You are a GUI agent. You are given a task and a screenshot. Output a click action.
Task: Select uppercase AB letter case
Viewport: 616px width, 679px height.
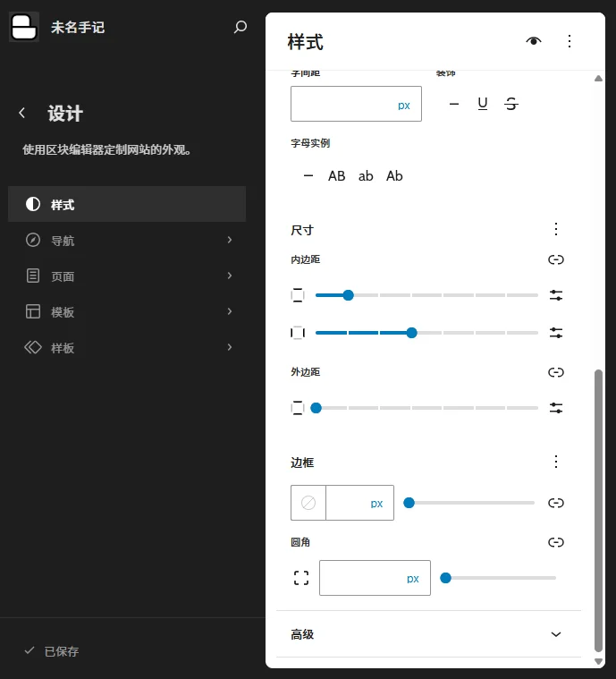pos(336,176)
